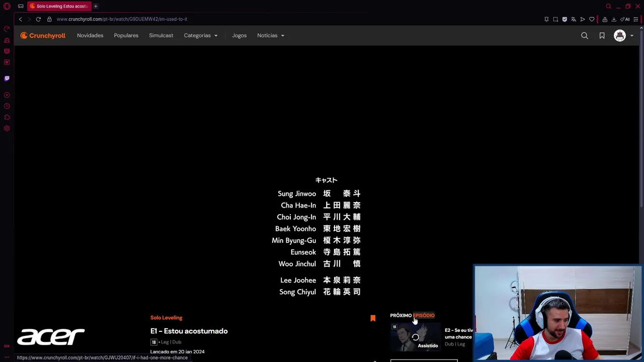The height and width of the screenshot is (362, 644).
Task: Expand the Categorias dropdown
Action: point(201,36)
